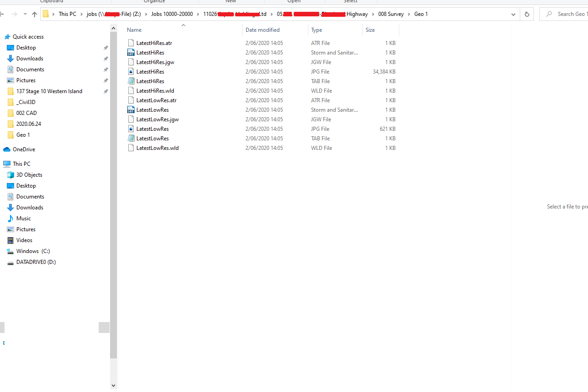588x392 pixels.
Task: Click the LatestLowRes.wld file icon
Action: click(131, 148)
